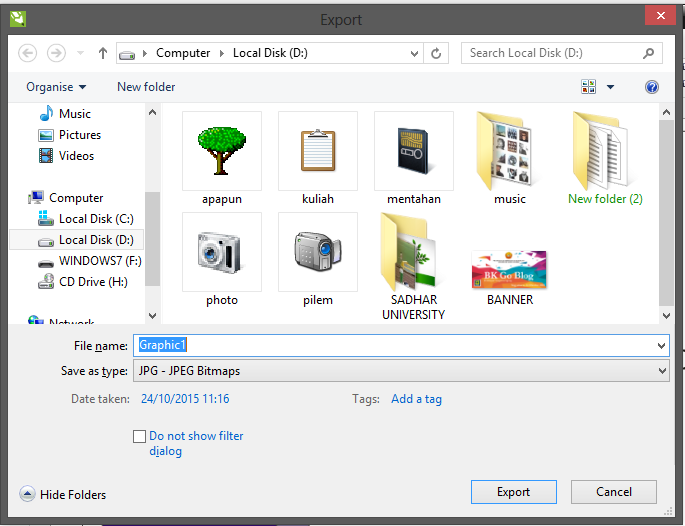Open the apapun tree folder icon
The image size is (685, 526).
coord(221,150)
